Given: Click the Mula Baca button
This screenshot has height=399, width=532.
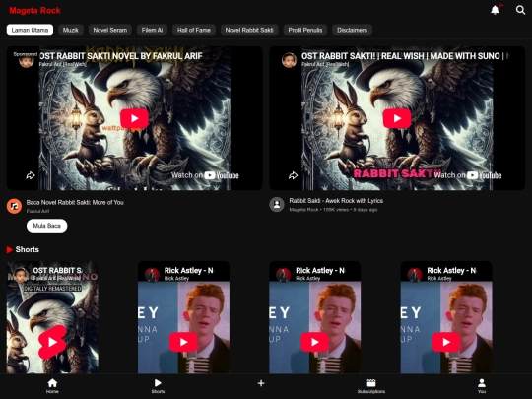Looking at the screenshot, I should coord(47,226).
